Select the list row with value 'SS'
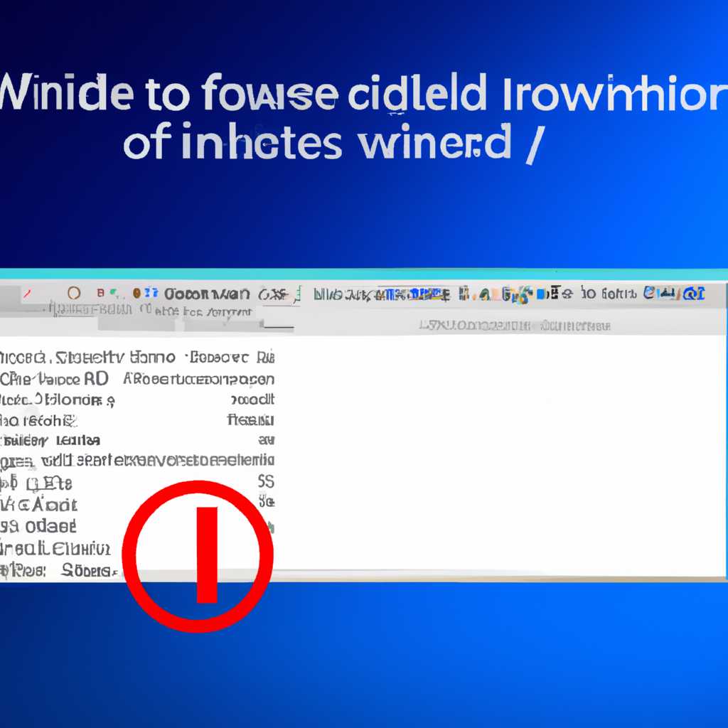The width and height of the screenshot is (728, 728). 137,483
